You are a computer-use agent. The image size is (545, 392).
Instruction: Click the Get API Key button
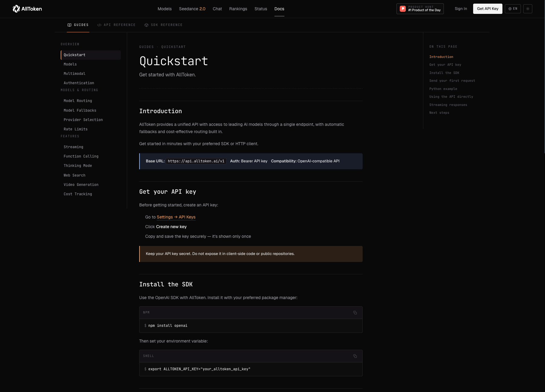click(x=488, y=9)
